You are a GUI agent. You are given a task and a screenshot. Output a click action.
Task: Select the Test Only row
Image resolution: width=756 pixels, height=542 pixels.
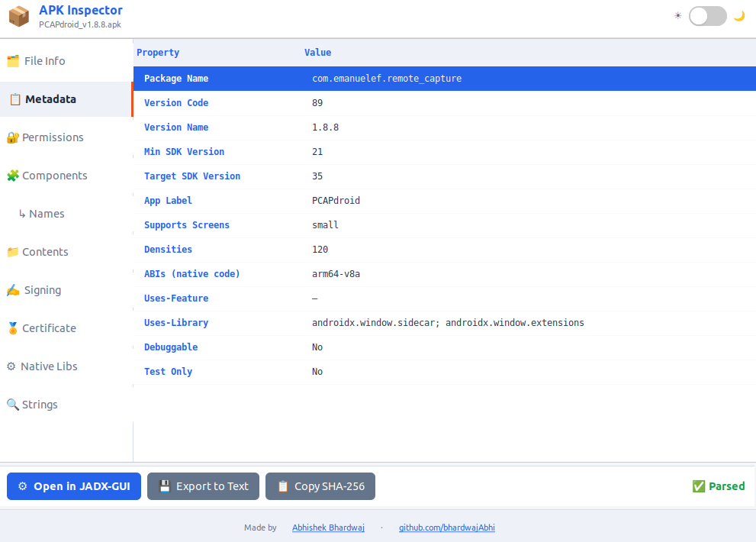tap(445, 372)
